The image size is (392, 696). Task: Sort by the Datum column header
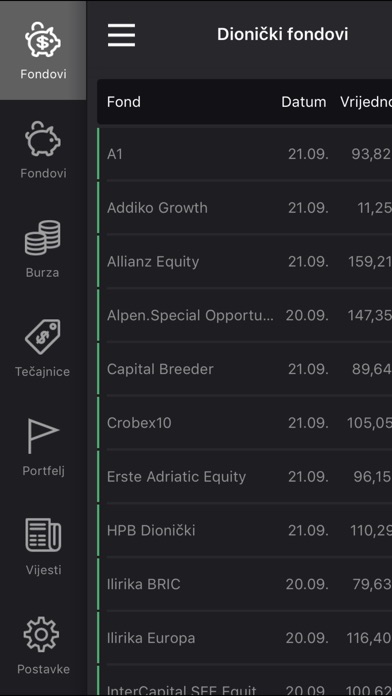(x=304, y=102)
